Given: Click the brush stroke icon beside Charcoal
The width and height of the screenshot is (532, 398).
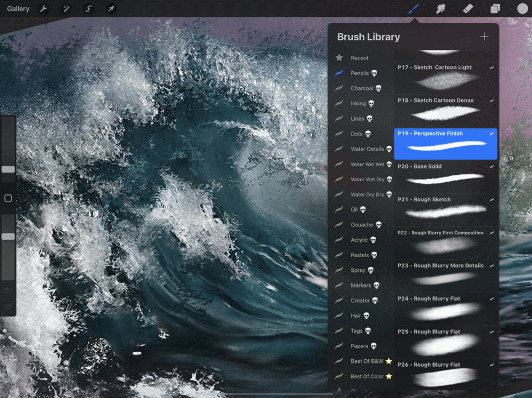Looking at the screenshot, I should pos(339,88).
